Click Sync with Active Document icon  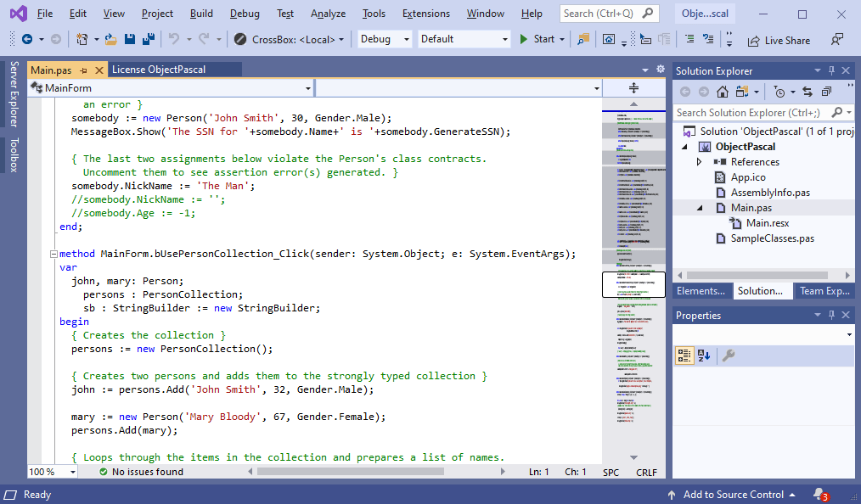[x=806, y=92]
